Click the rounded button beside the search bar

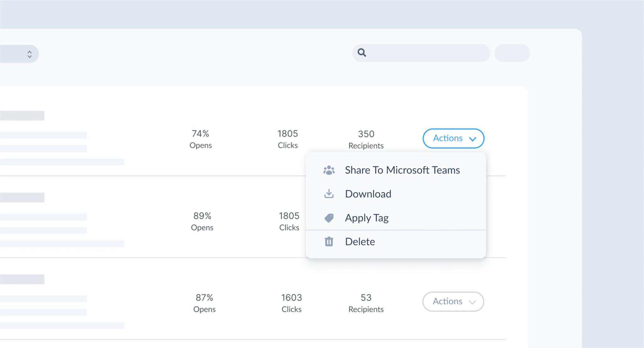point(512,53)
